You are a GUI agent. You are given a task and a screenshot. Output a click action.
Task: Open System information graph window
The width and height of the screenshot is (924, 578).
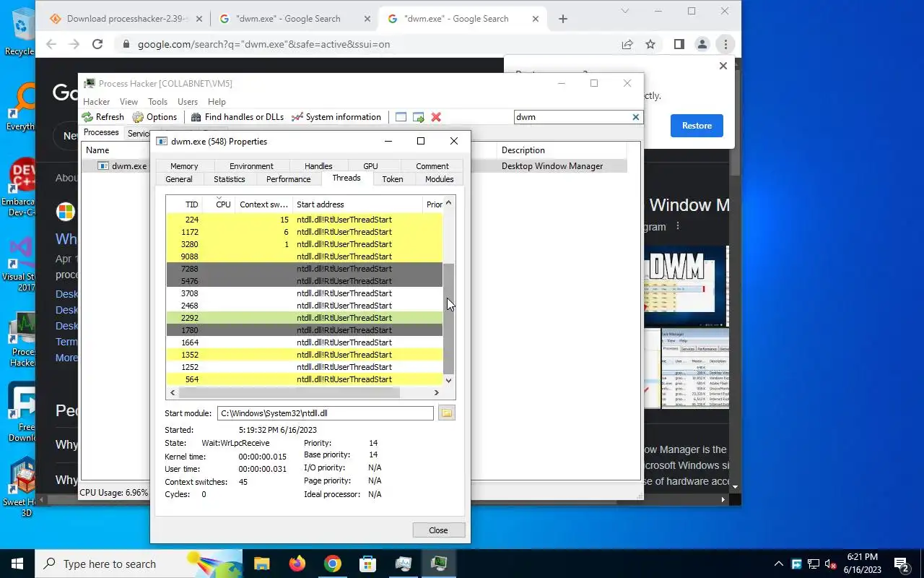pyautogui.click(x=336, y=117)
